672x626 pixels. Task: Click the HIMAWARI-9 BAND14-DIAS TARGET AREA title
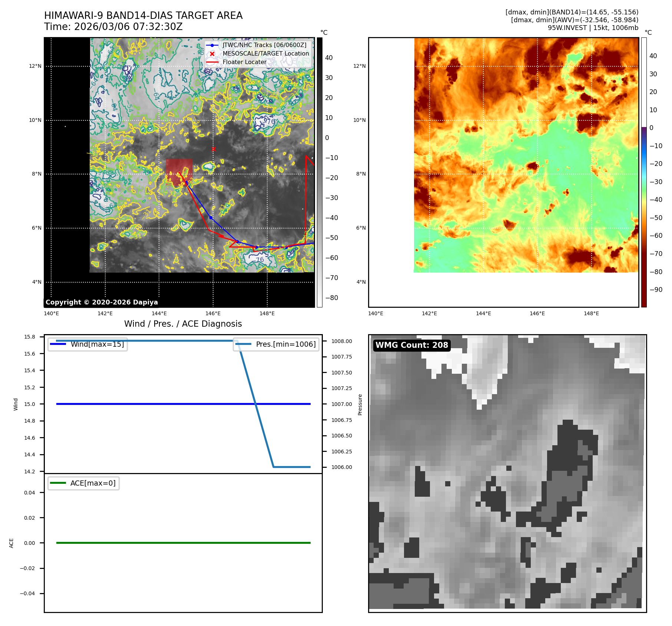point(143,16)
